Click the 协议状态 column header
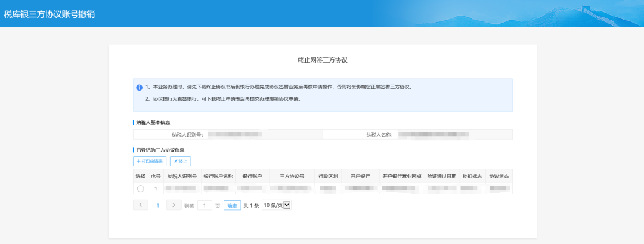 (x=499, y=176)
